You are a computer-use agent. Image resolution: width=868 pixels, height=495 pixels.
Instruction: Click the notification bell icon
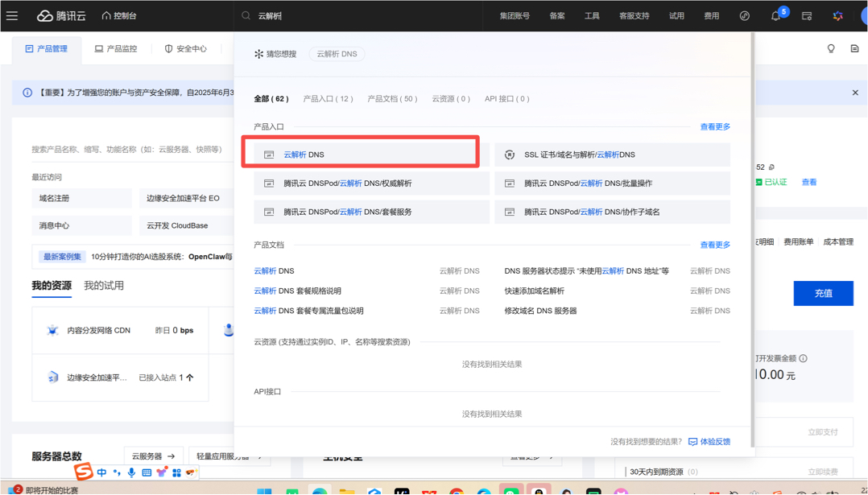pos(775,16)
